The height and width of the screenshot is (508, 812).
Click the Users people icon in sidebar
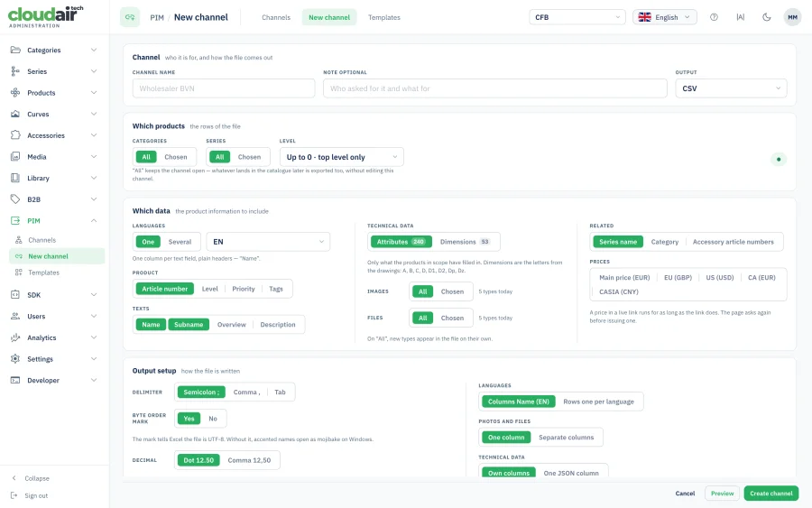(15, 316)
